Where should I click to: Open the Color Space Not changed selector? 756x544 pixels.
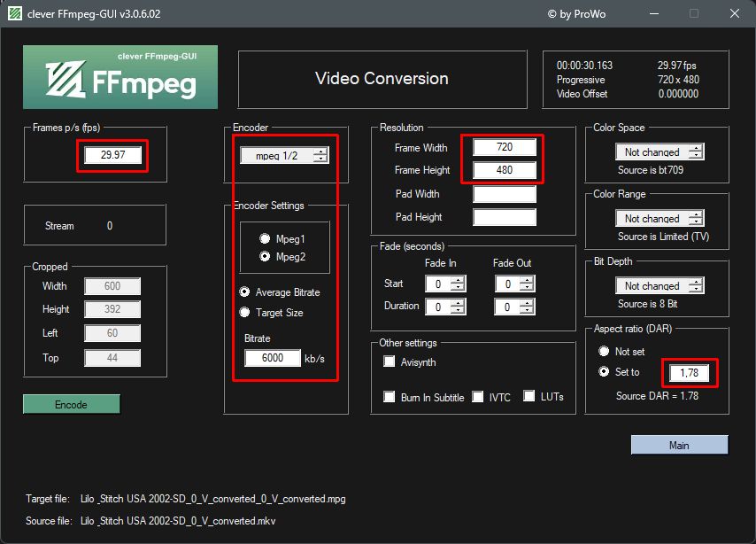pyautogui.click(x=660, y=152)
